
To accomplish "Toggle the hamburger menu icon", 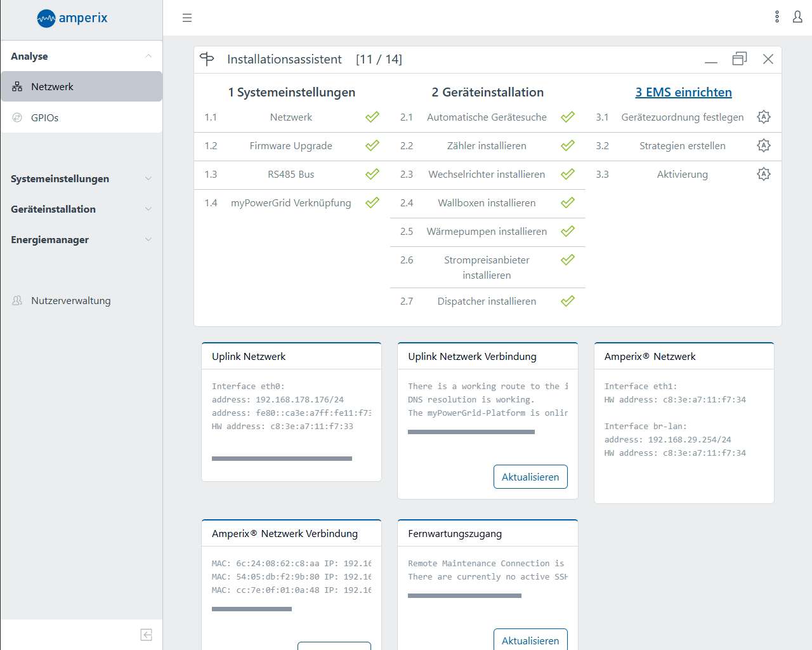I will click(187, 18).
